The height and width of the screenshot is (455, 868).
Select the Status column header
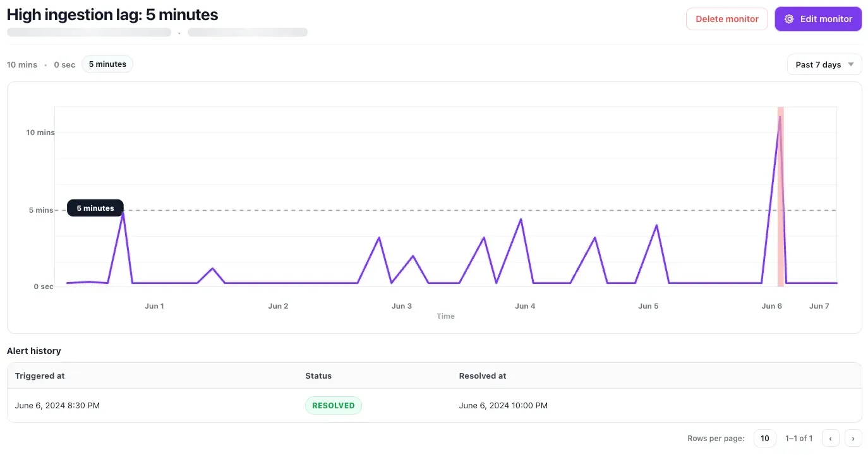coord(318,375)
